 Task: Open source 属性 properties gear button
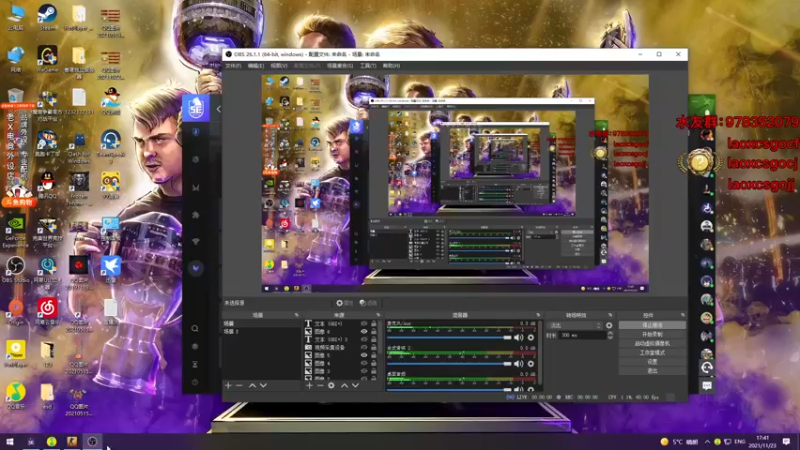click(344, 303)
